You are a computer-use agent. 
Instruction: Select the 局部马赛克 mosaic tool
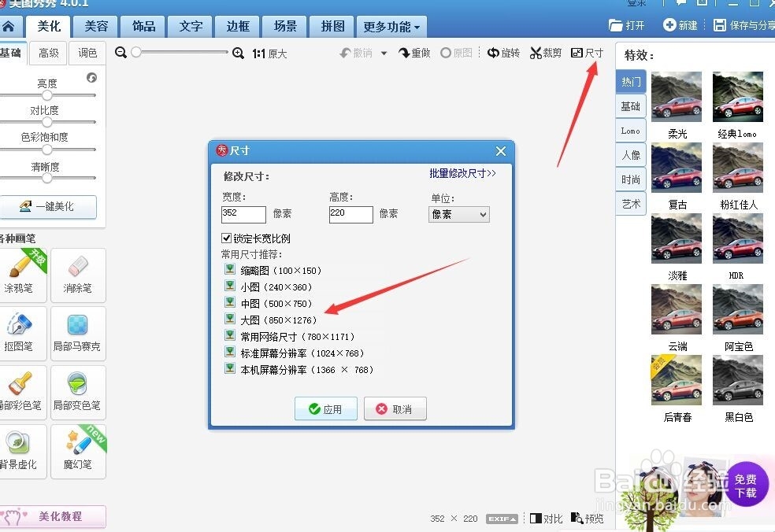coord(78,334)
